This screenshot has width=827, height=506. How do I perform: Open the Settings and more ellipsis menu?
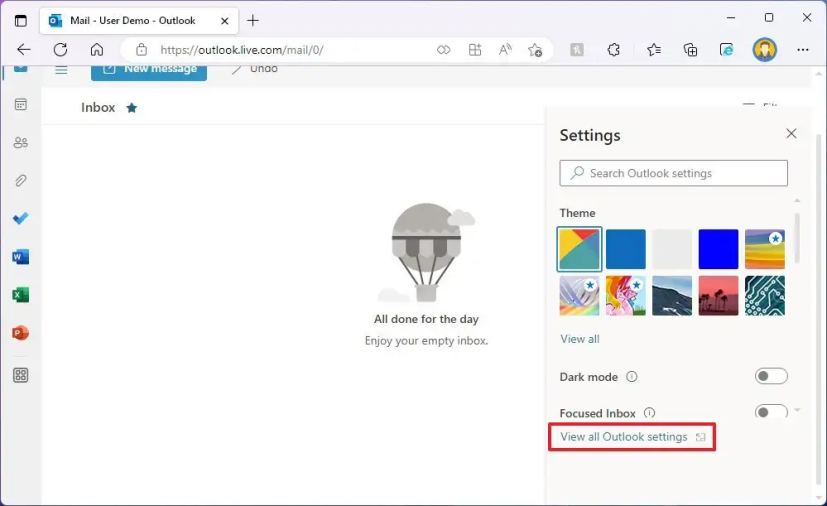tap(803, 50)
